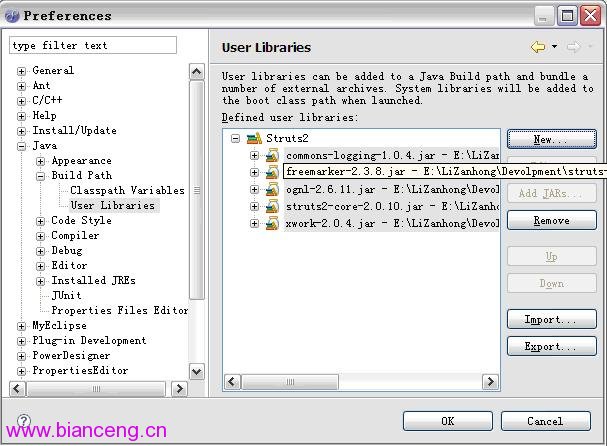Collapse the Build Path node
Viewport: 607px width, 446px height.
(40, 176)
